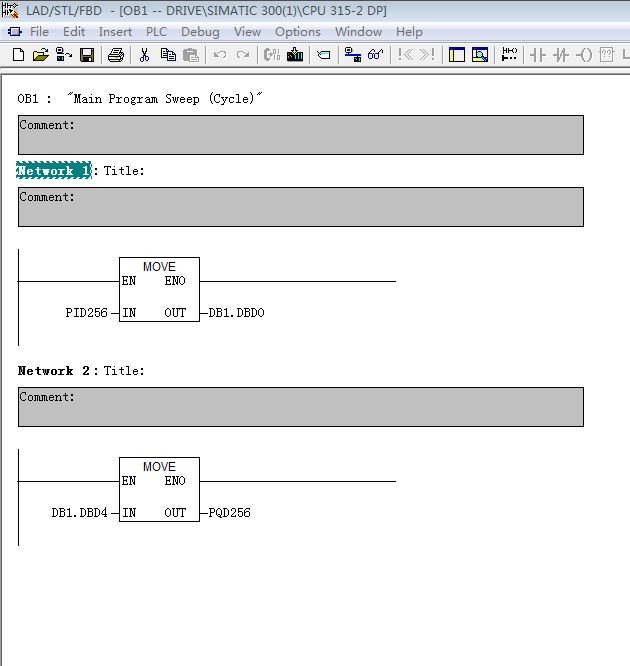Open the Insert menu

click(x=115, y=32)
